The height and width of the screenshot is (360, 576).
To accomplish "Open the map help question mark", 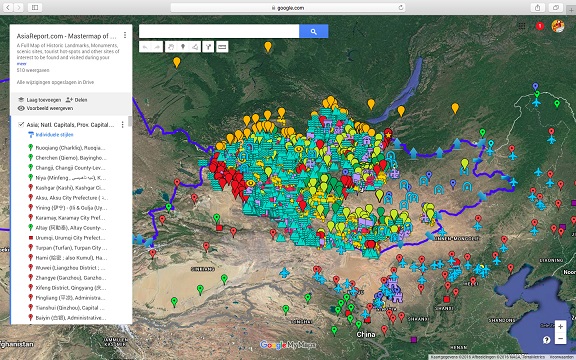I will point(546,340).
